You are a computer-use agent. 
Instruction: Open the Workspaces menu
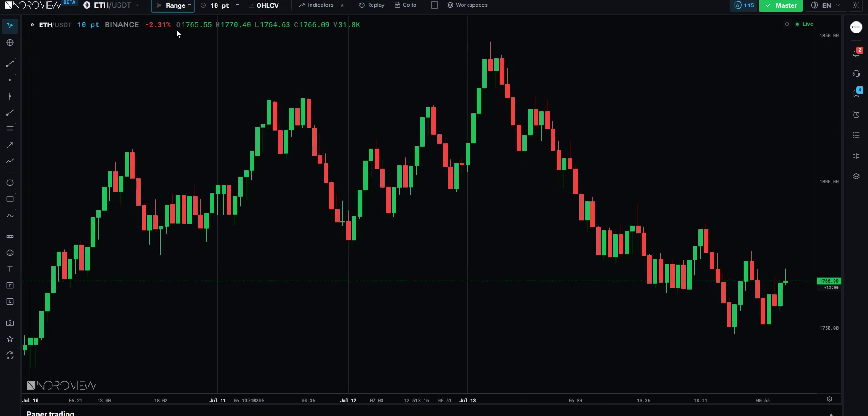coord(467,5)
